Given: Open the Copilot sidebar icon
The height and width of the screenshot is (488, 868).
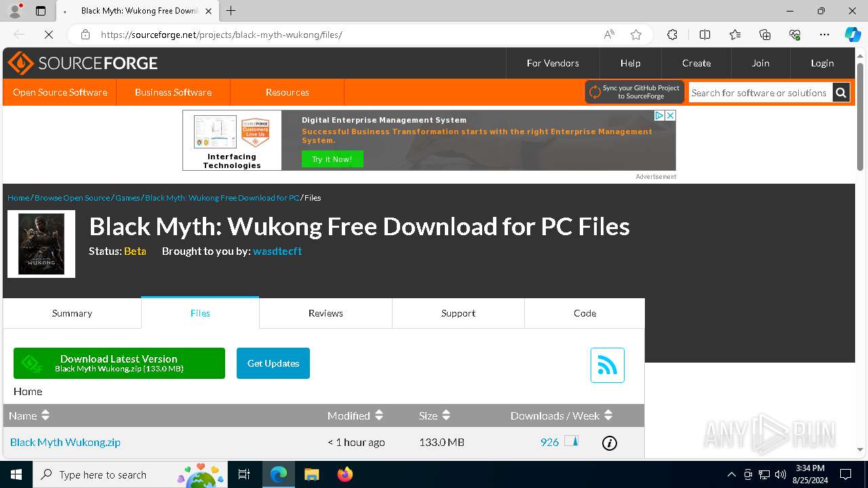Looking at the screenshot, I should [x=852, y=35].
